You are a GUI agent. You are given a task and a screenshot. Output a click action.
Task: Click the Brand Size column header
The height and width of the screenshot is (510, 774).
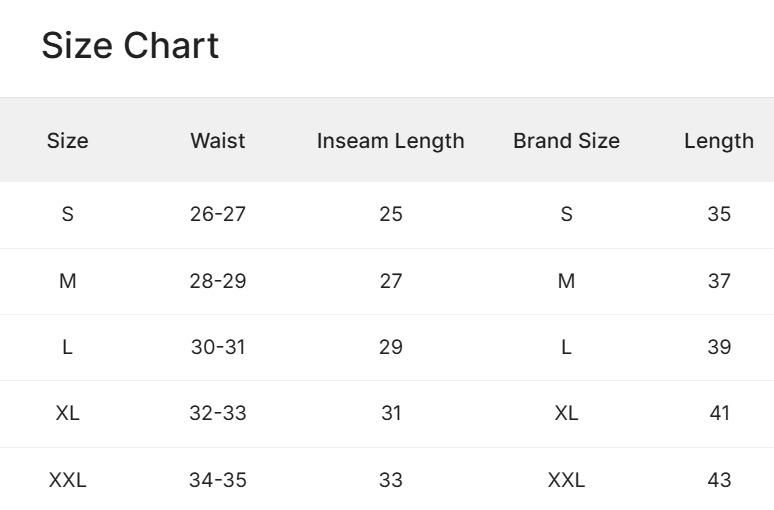tap(566, 141)
